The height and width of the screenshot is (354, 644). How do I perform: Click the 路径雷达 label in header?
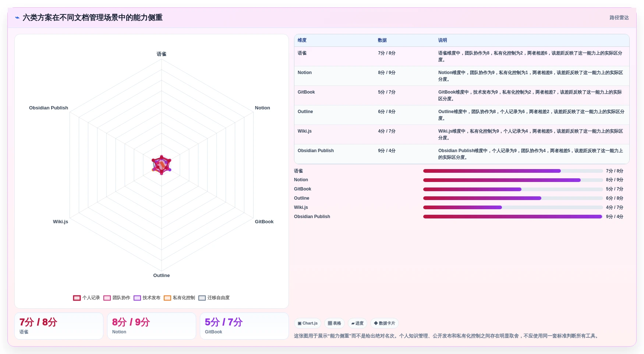click(x=619, y=18)
